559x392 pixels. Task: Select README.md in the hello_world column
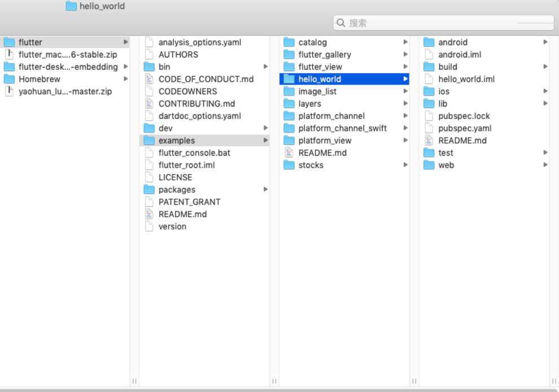[x=462, y=140]
